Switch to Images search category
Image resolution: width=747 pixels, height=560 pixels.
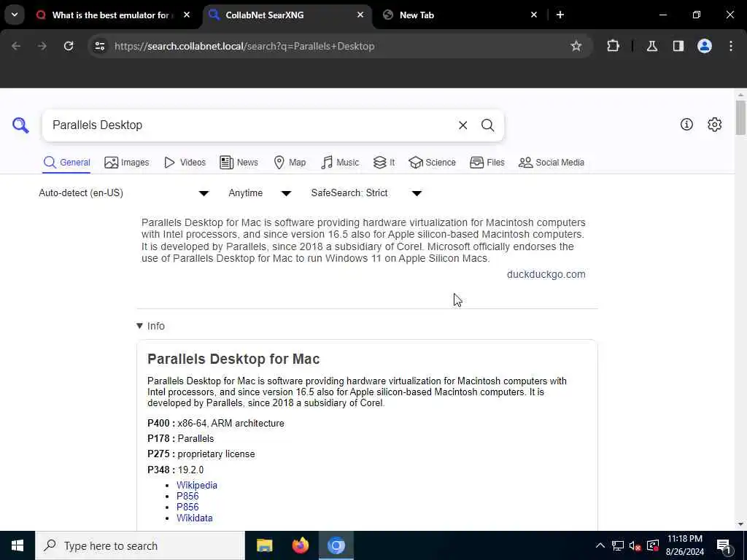[127, 163]
